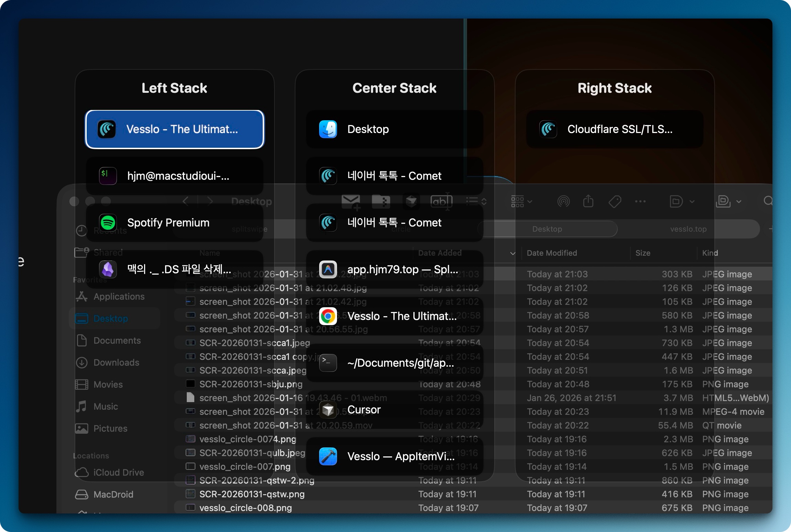The image size is (791, 532).
Task: Select Cloudflare SSL/TLS... in Right Stack
Action: click(x=615, y=129)
